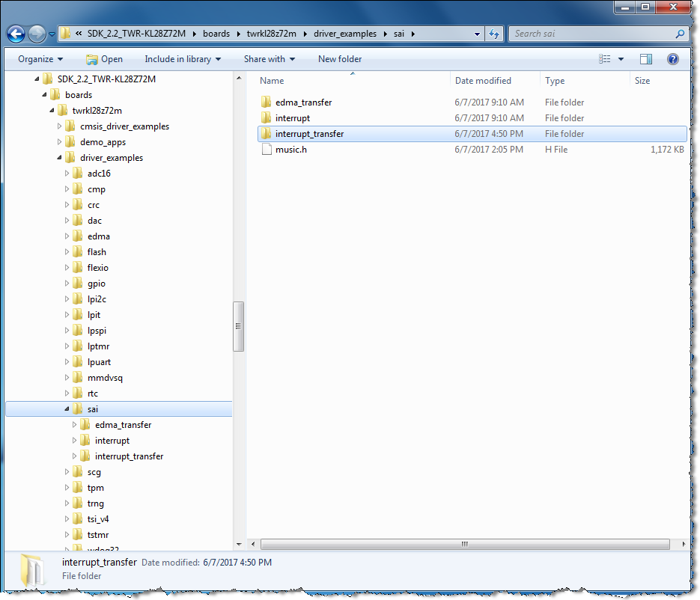Select flash folder in navigation tree
Screen dimensions: 700x600
[x=97, y=252]
